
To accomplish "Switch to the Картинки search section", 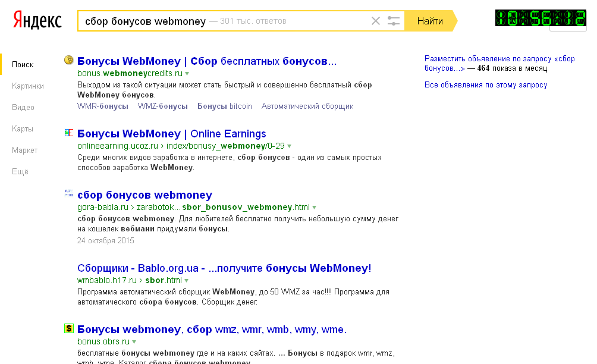I will [x=28, y=86].
